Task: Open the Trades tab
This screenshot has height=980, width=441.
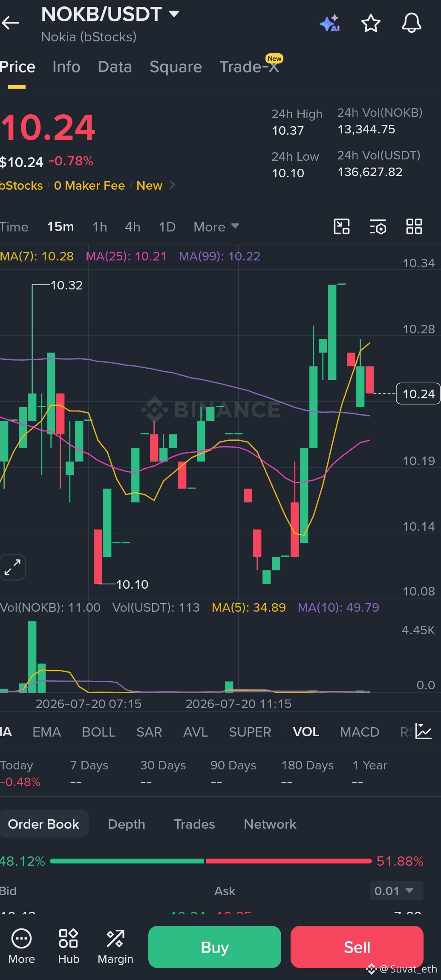Action: coord(194,824)
